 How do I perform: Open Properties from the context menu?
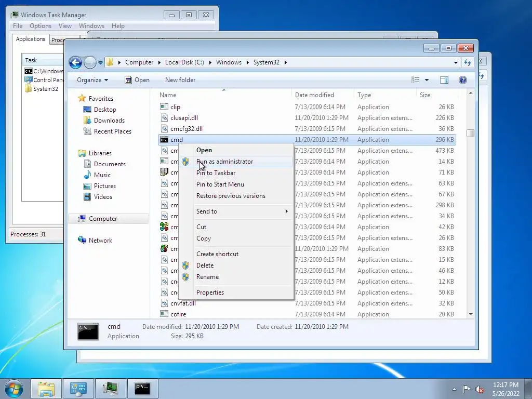coord(236,292)
